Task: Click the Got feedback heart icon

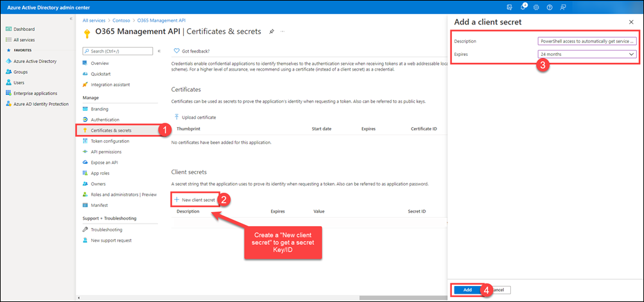Action: pyautogui.click(x=177, y=51)
